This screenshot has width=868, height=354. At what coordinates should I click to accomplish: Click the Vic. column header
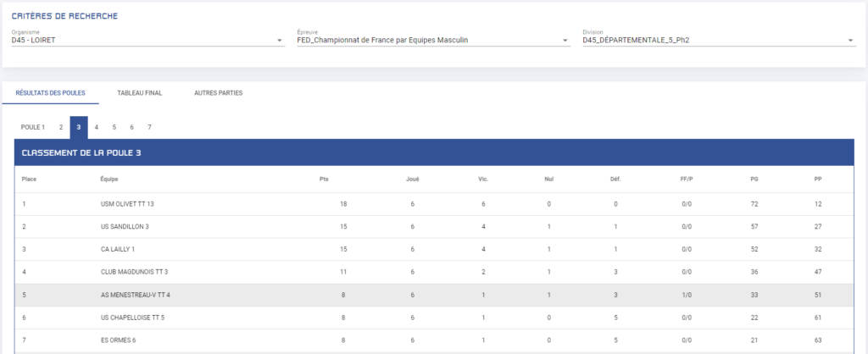click(483, 180)
